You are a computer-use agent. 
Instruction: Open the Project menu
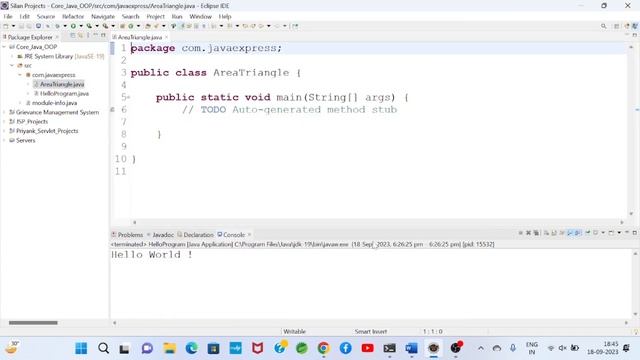pyautogui.click(x=156, y=16)
